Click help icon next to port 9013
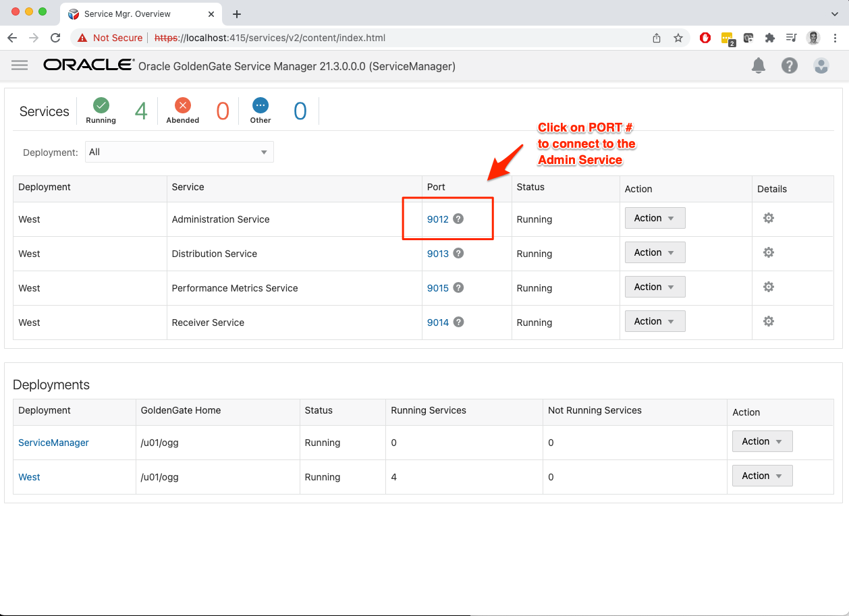Image resolution: width=849 pixels, height=616 pixels. (x=458, y=253)
